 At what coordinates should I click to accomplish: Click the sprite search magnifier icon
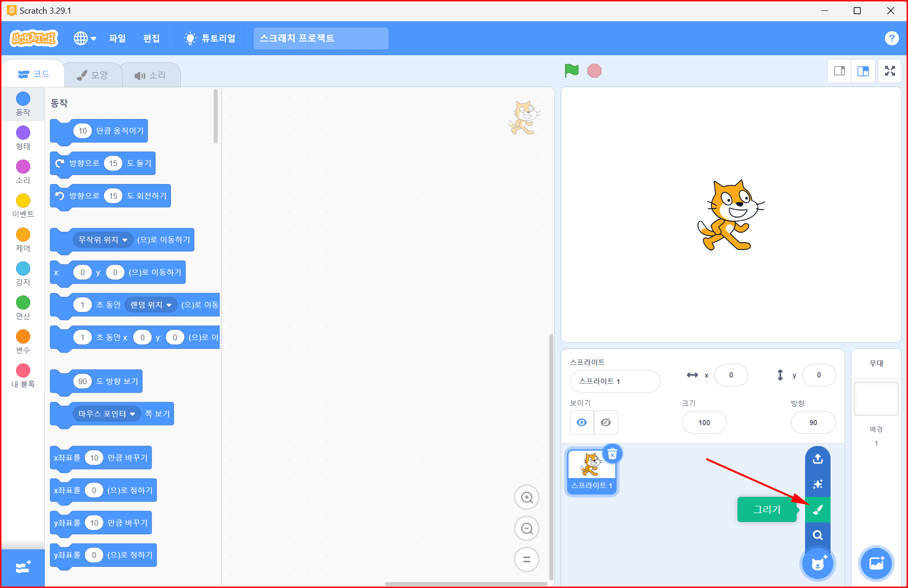pyautogui.click(x=817, y=535)
